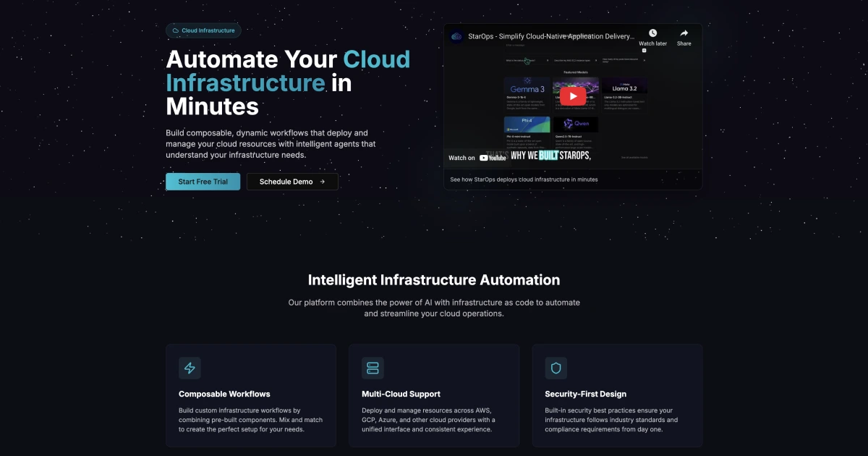Select the Security-First Design card heading
Image resolution: width=868 pixels, height=456 pixels.
tap(585, 394)
